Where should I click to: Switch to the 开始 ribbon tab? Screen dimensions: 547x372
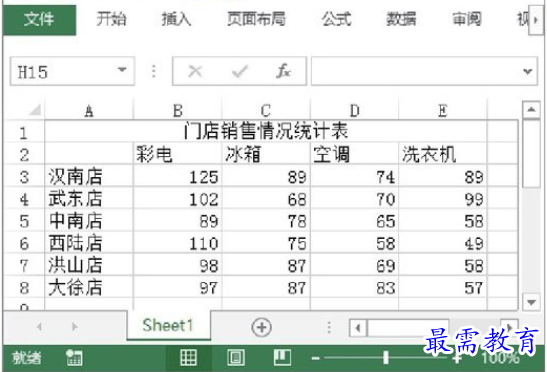pos(111,19)
